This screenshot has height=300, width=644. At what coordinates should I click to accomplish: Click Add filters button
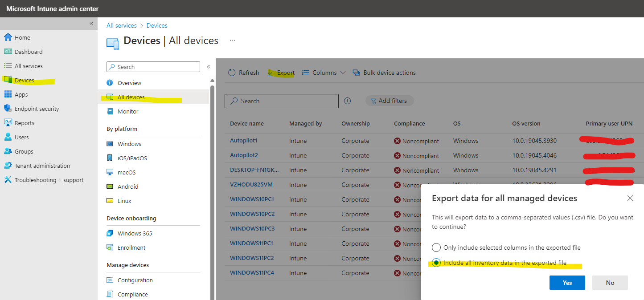click(x=390, y=101)
